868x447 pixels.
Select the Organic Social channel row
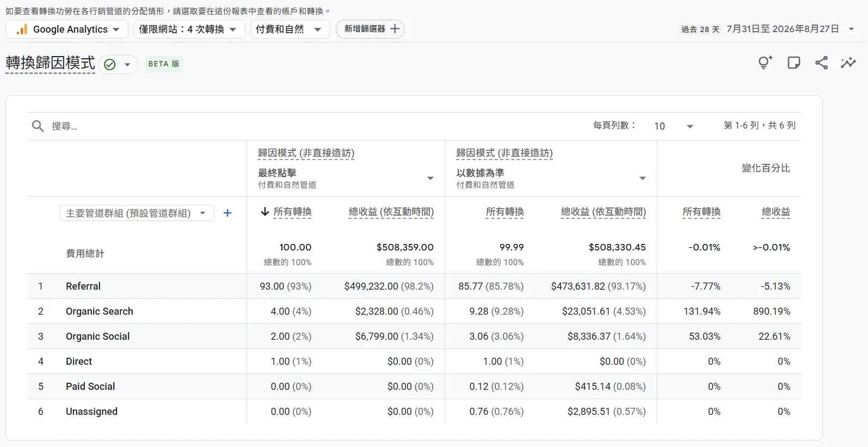(414, 336)
